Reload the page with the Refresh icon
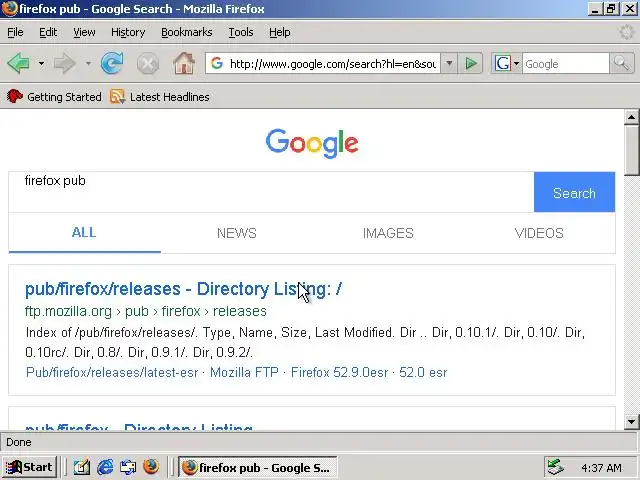640x480 pixels. (x=112, y=64)
